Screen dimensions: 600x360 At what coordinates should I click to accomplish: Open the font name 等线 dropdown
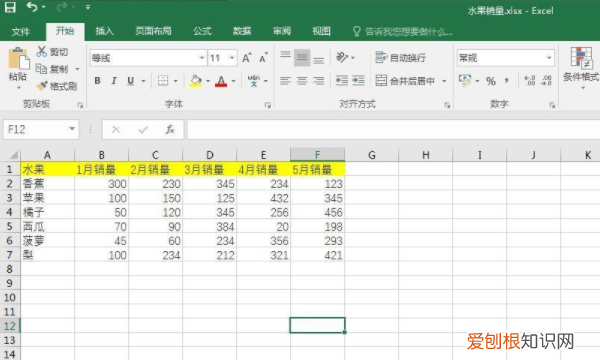pyautogui.click(x=202, y=58)
